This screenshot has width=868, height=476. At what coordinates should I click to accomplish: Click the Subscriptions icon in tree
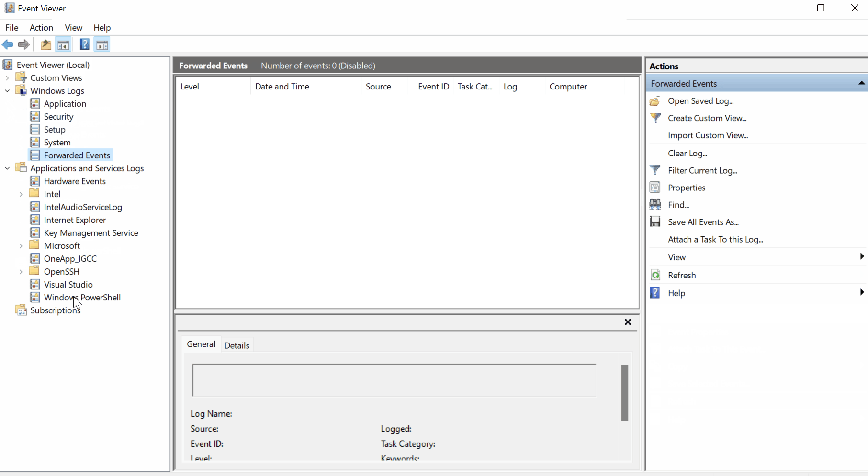[x=21, y=310]
